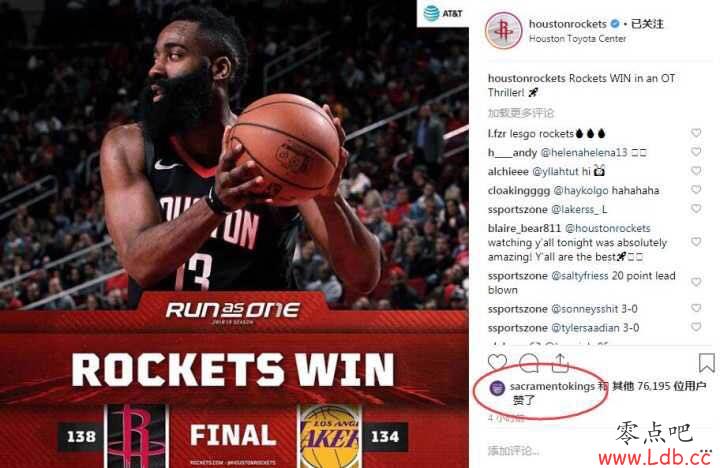Viewport: 720px width, 468px height.
Task: Like the ssportszone 20 point lead comment
Action: (696, 282)
